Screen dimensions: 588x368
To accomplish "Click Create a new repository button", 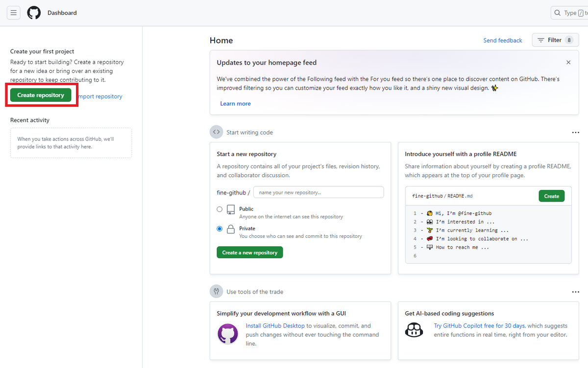I will (x=250, y=253).
